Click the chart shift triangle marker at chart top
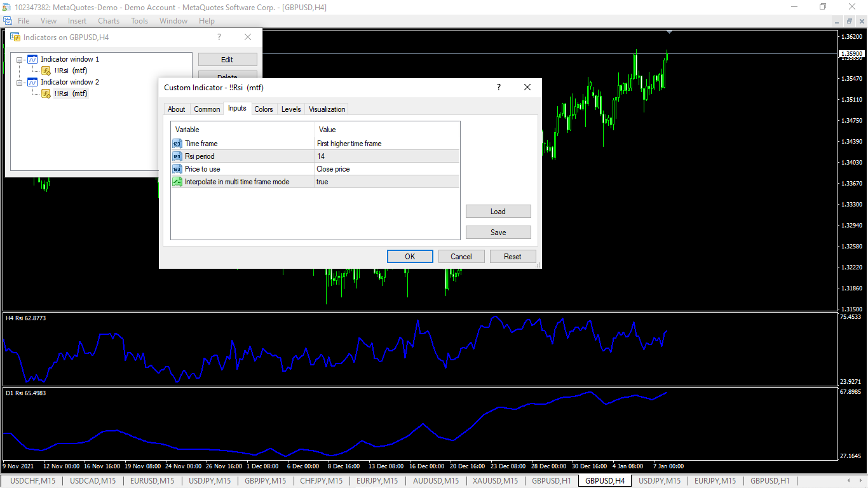 pos(669,32)
